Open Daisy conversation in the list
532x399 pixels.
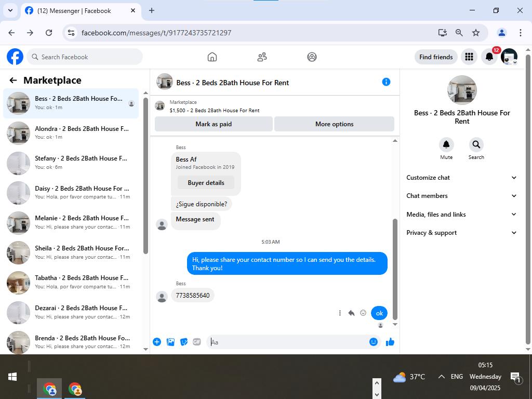71,193
